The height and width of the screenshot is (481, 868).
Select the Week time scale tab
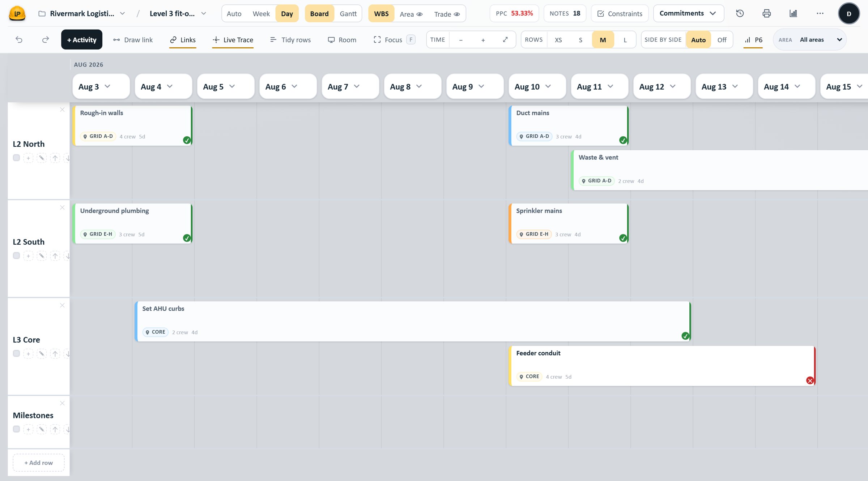pyautogui.click(x=261, y=13)
